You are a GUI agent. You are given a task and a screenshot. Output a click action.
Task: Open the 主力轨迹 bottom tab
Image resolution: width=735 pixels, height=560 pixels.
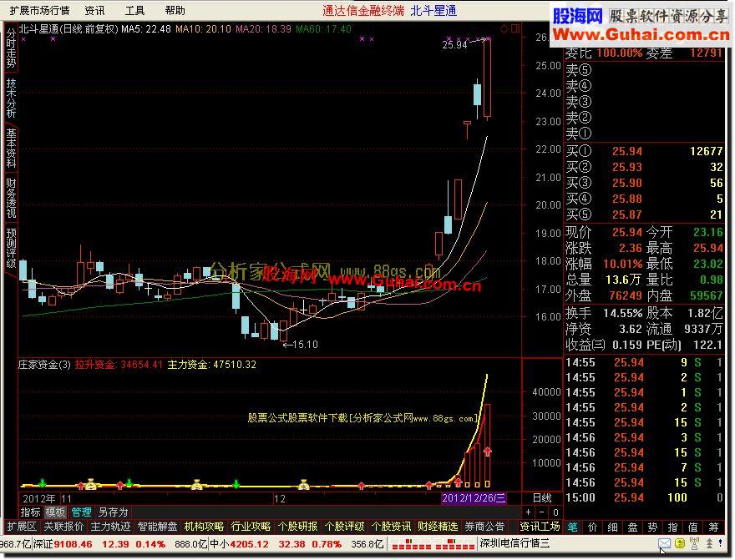pyautogui.click(x=110, y=527)
